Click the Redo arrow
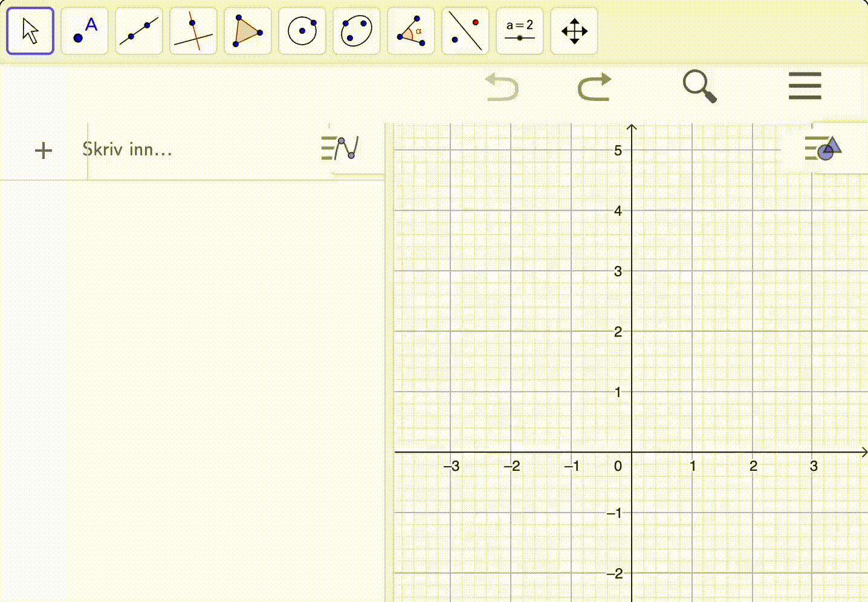The height and width of the screenshot is (602, 868). pyautogui.click(x=595, y=86)
